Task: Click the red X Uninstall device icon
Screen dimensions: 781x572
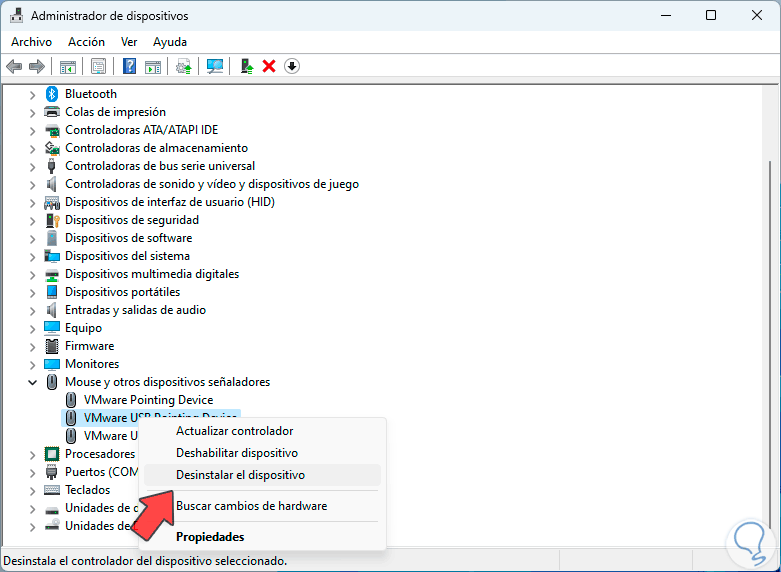Action: click(x=269, y=66)
